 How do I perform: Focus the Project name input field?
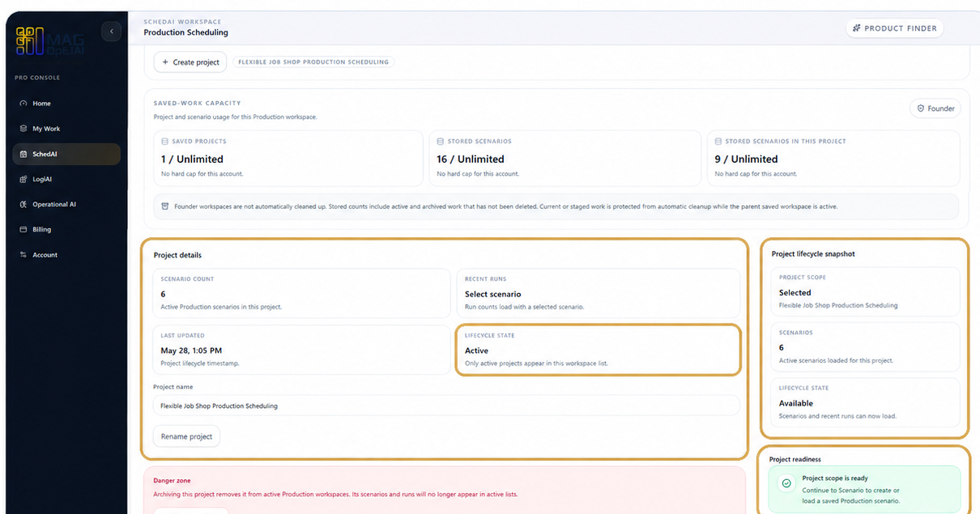click(x=446, y=406)
